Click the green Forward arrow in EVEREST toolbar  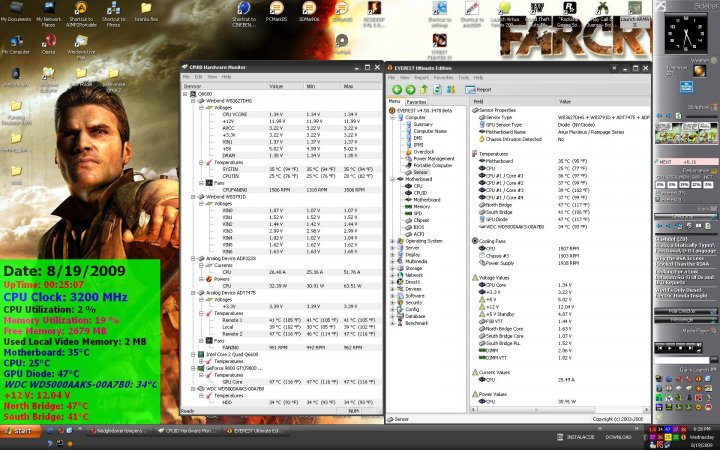tap(411, 90)
